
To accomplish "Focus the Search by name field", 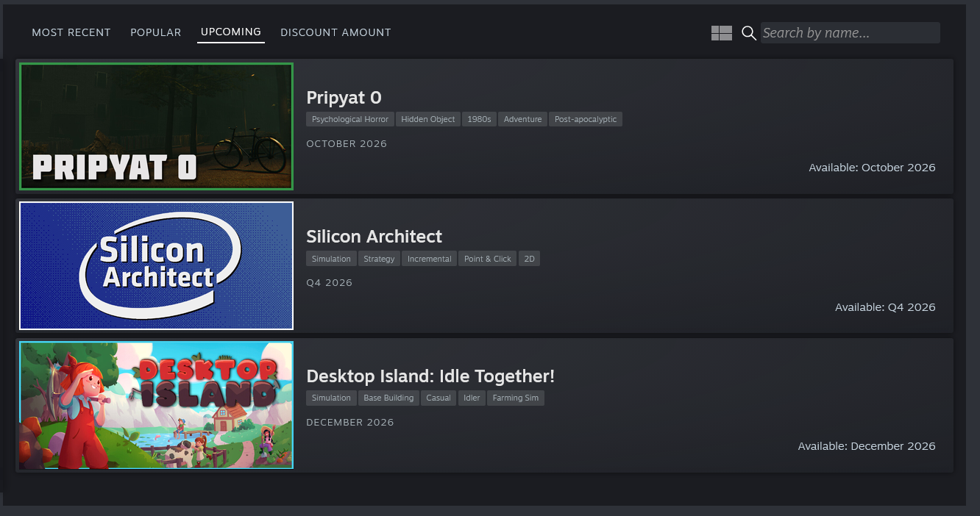I will tap(850, 32).
